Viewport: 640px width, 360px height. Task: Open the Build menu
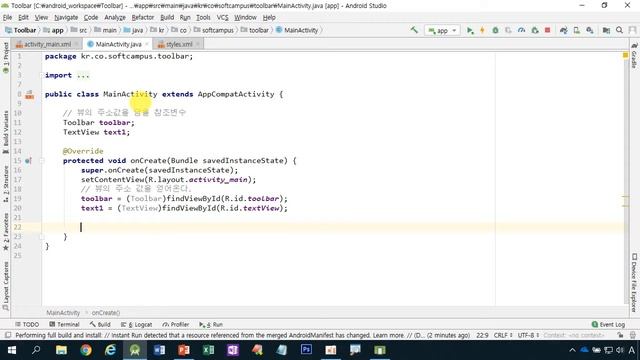(x=167, y=18)
